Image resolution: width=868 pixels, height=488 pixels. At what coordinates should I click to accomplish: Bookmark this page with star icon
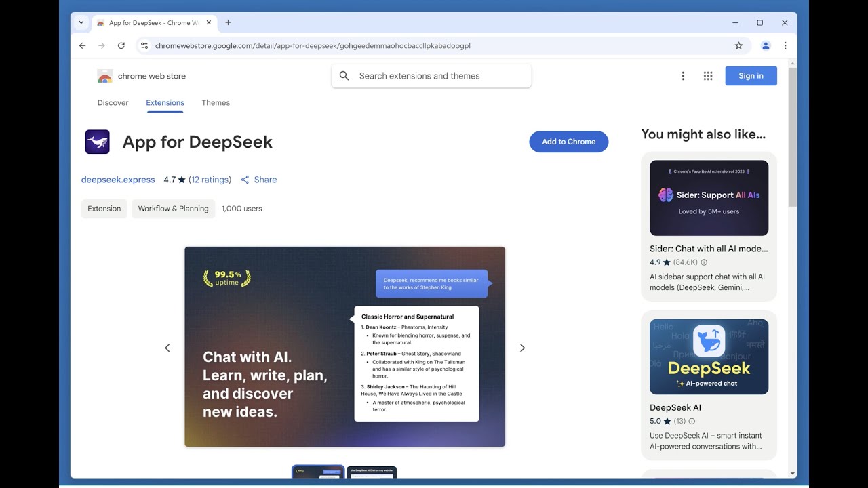[739, 45]
